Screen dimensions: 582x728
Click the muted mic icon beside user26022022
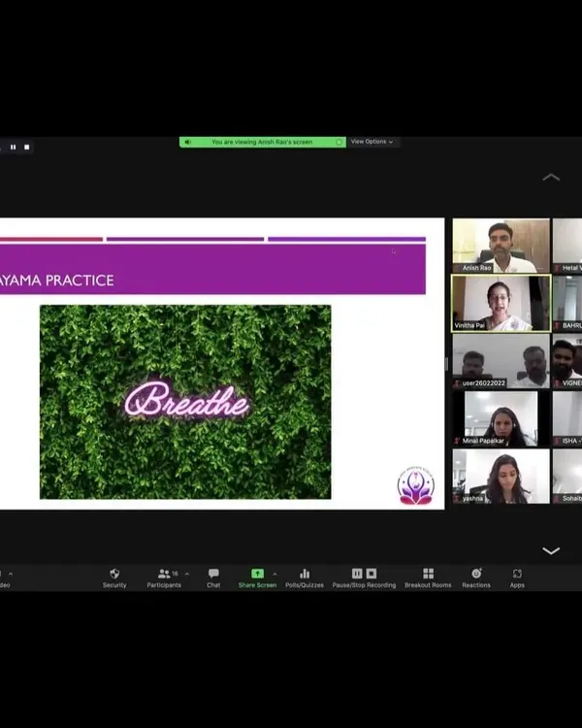(x=457, y=383)
